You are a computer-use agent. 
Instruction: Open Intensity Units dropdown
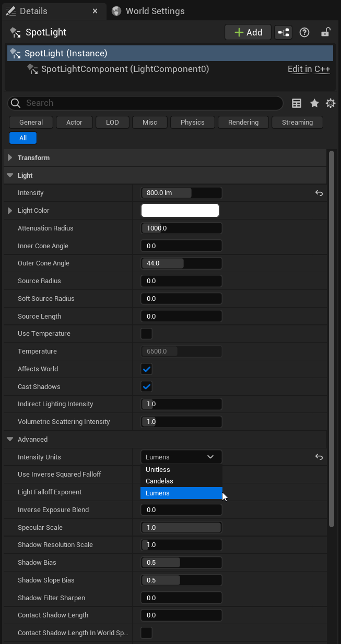[x=181, y=457]
